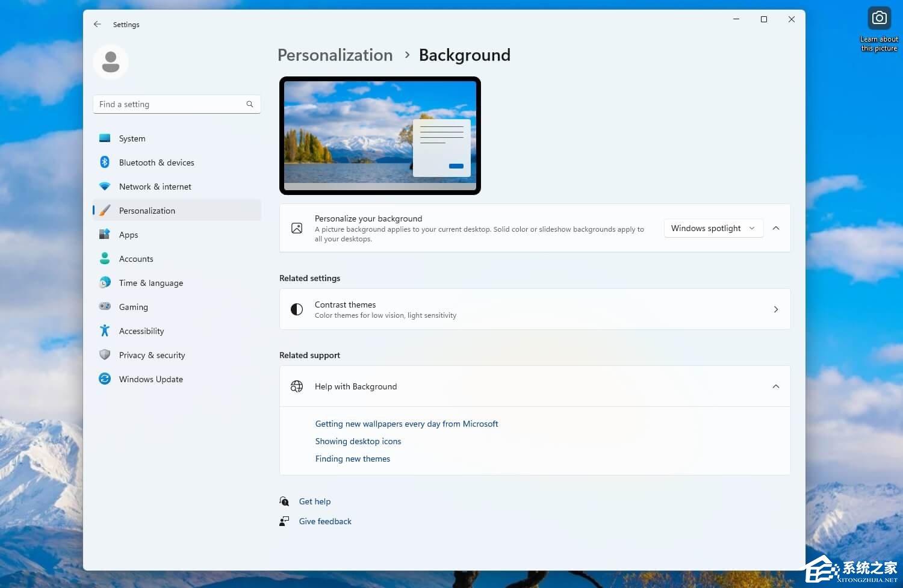Click the user profile avatar
Image resolution: width=903 pixels, height=588 pixels.
click(x=111, y=62)
